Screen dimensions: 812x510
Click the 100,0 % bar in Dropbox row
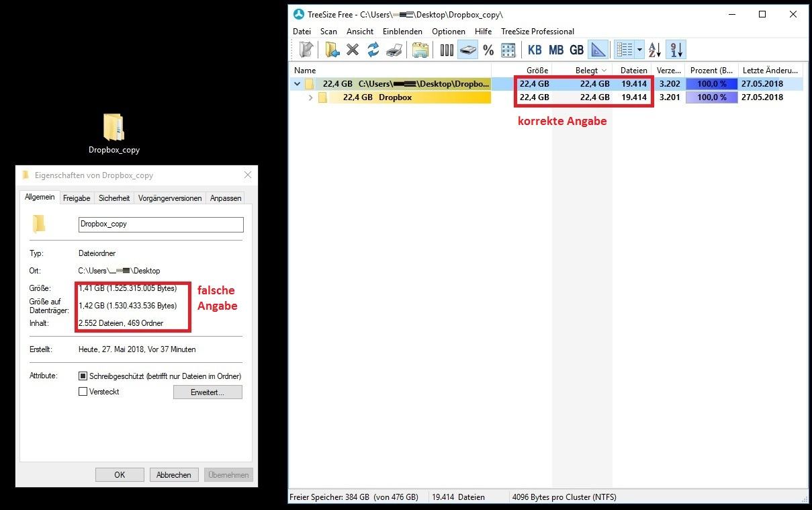tap(711, 97)
